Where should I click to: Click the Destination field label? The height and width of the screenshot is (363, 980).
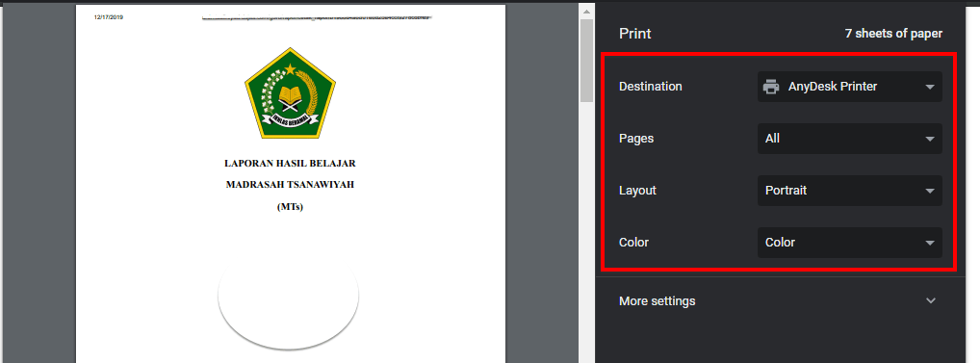[650, 87]
